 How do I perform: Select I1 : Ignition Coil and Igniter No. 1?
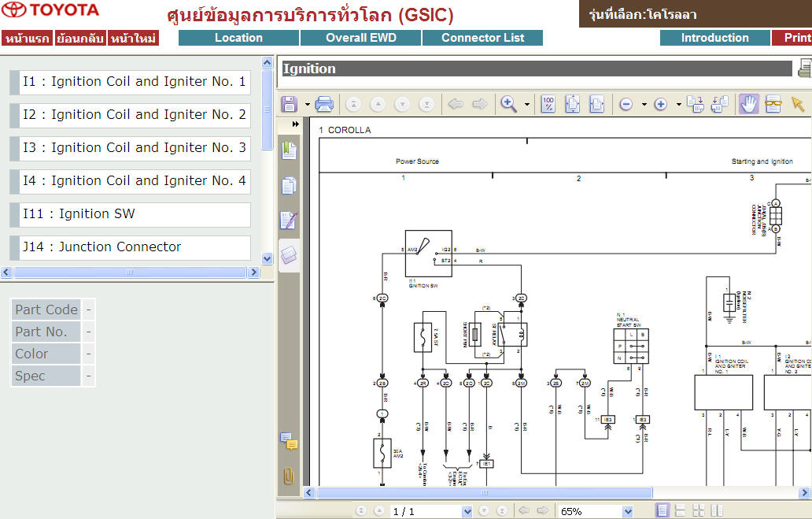coord(130,82)
